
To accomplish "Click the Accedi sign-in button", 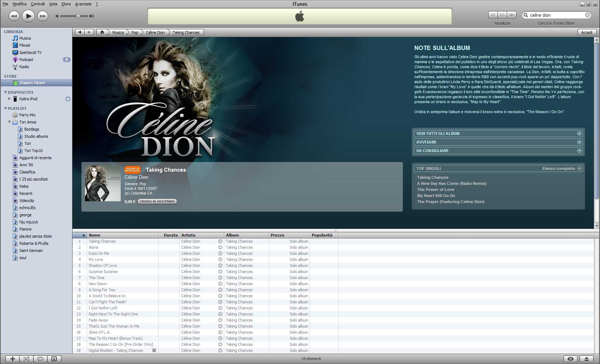I will [x=586, y=32].
